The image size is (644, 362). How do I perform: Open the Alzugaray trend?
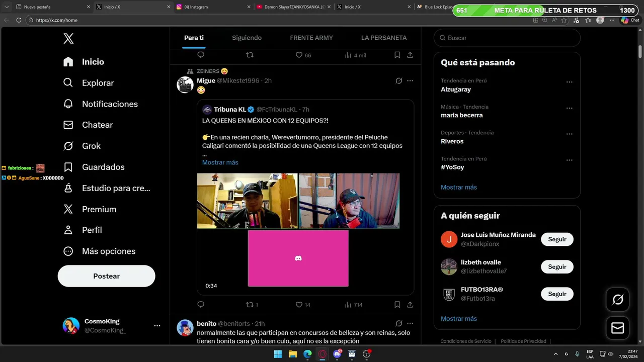pyautogui.click(x=456, y=89)
